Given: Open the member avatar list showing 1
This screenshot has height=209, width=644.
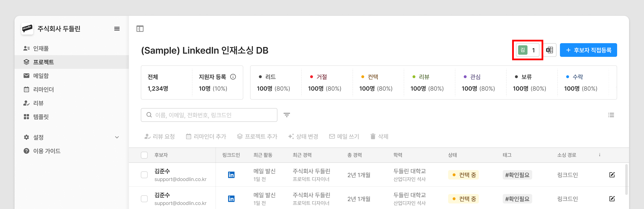Looking at the screenshot, I should [x=527, y=50].
